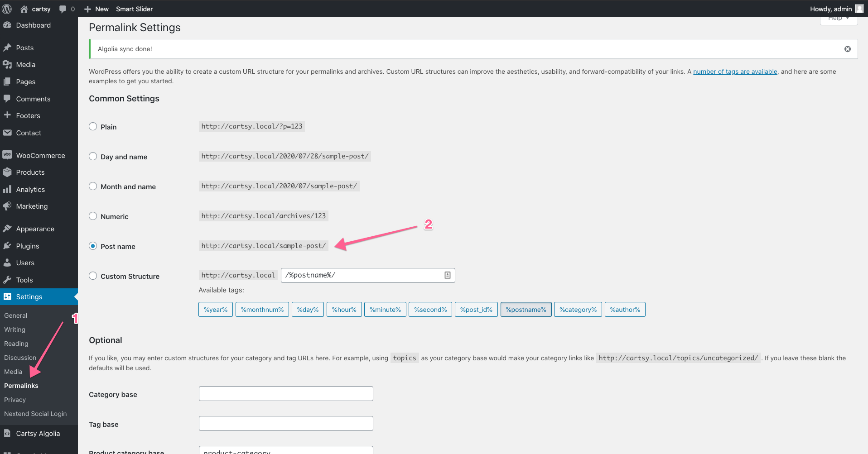Focus the custom structure text field
Viewport: 868px width, 454px height.
tap(368, 275)
